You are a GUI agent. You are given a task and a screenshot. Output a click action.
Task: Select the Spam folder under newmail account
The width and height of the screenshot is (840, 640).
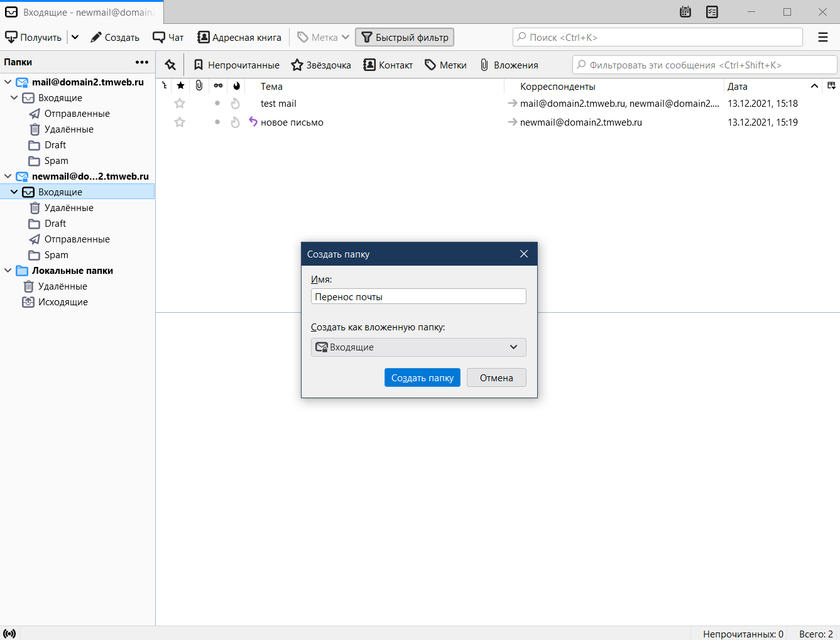coord(56,255)
